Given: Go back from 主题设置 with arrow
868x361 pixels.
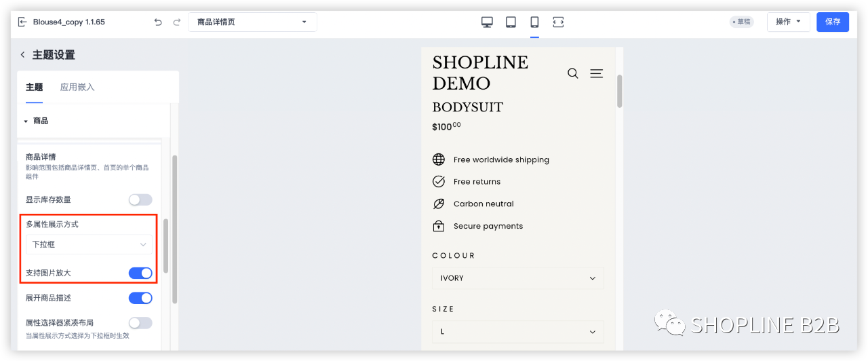Looking at the screenshot, I should (22, 55).
